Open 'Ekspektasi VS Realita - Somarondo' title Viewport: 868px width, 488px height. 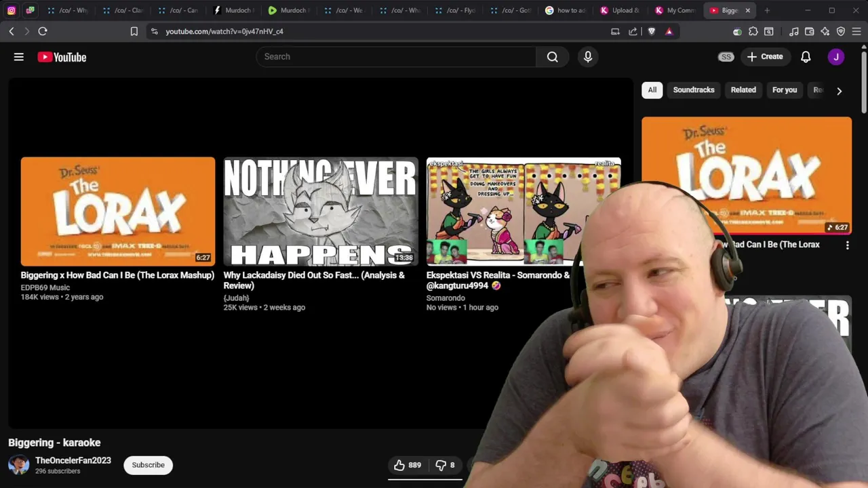[498, 281]
